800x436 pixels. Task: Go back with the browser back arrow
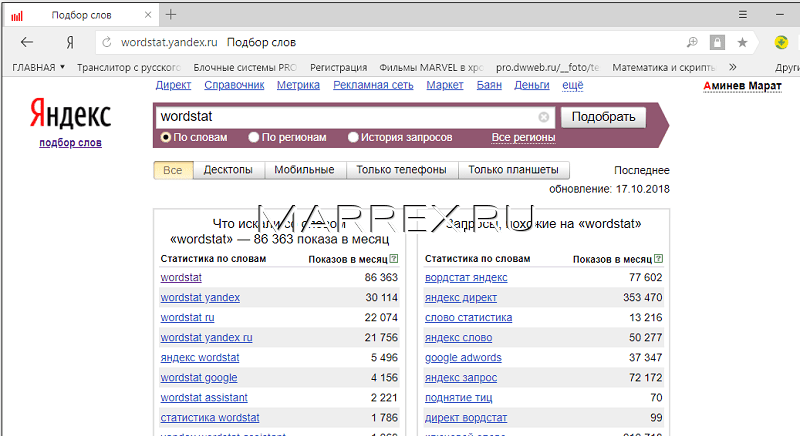point(27,42)
